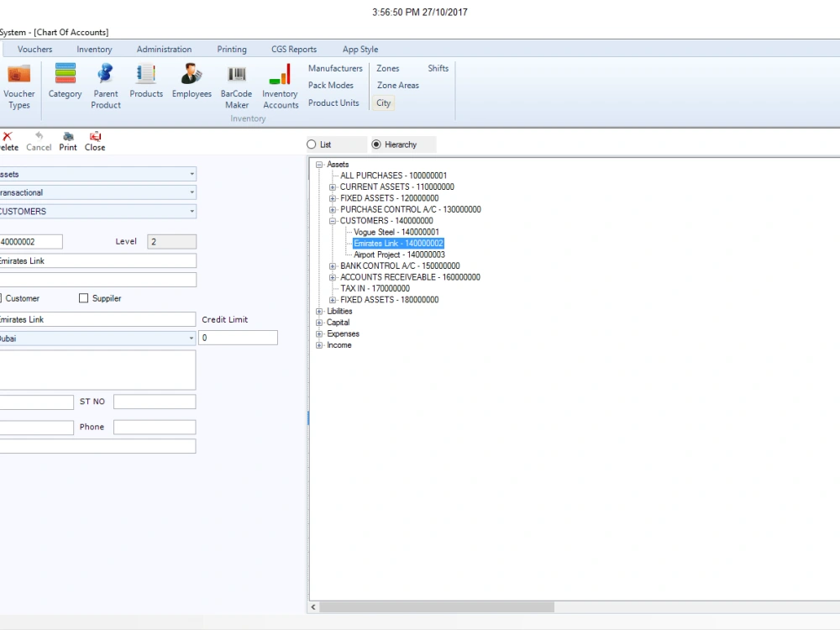Open the Vouchers ribbon tab

coord(34,50)
